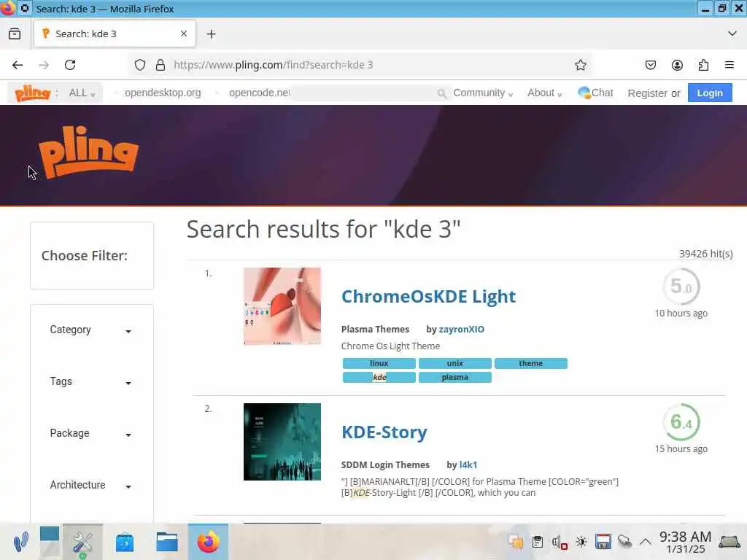Open the clipboard tray icon
The width and height of the screenshot is (747, 560).
(538, 542)
